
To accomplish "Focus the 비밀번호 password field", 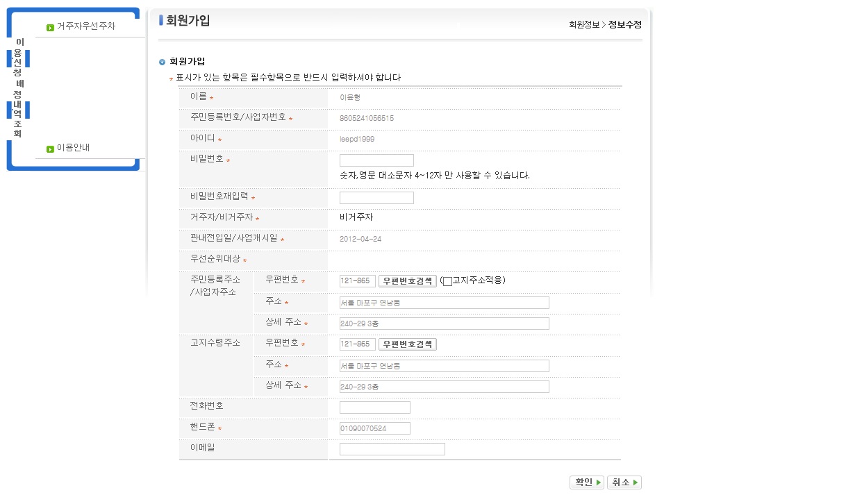I will click(x=376, y=160).
